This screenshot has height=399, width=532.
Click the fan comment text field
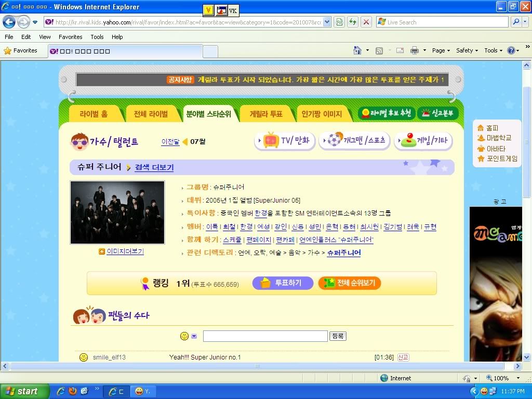[x=265, y=336]
